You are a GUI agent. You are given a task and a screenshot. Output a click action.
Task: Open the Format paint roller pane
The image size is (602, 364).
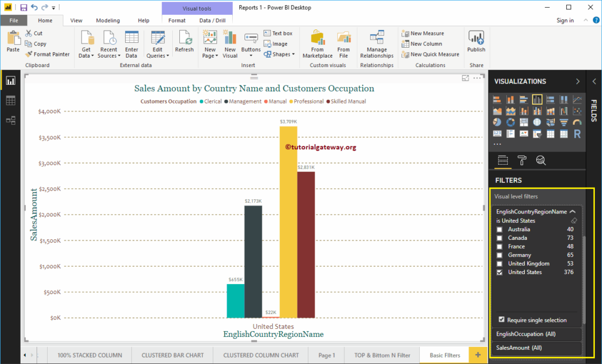[522, 160]
